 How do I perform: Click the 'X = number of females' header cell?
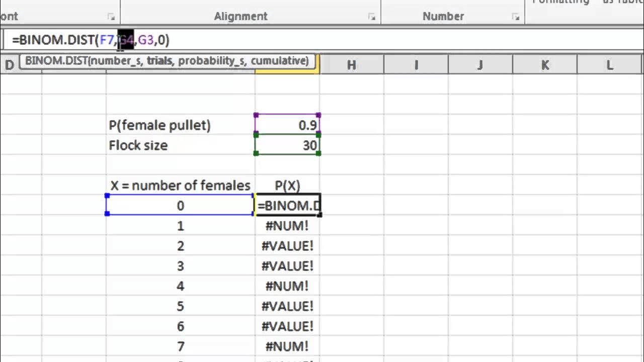pyautogui.click(x=180, y=186)
